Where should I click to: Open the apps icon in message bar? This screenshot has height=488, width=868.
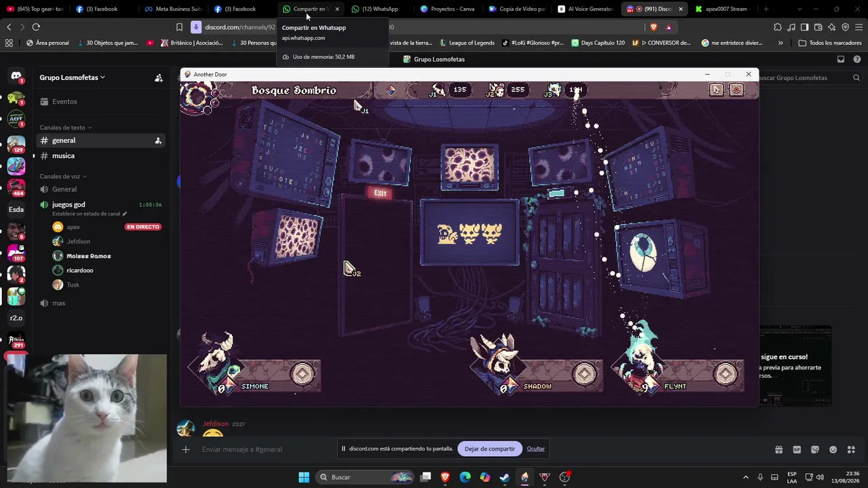pyautogui.click(x=852, y=449)
